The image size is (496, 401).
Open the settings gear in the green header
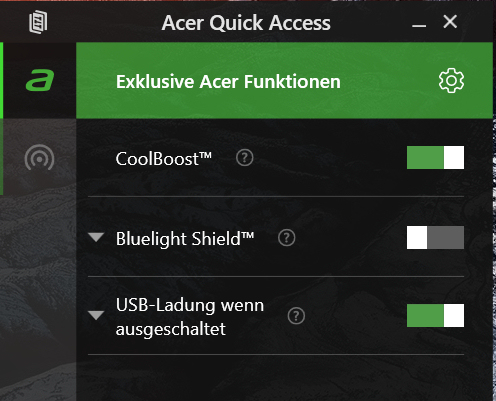pyautogui.click(x=451, y=81)
